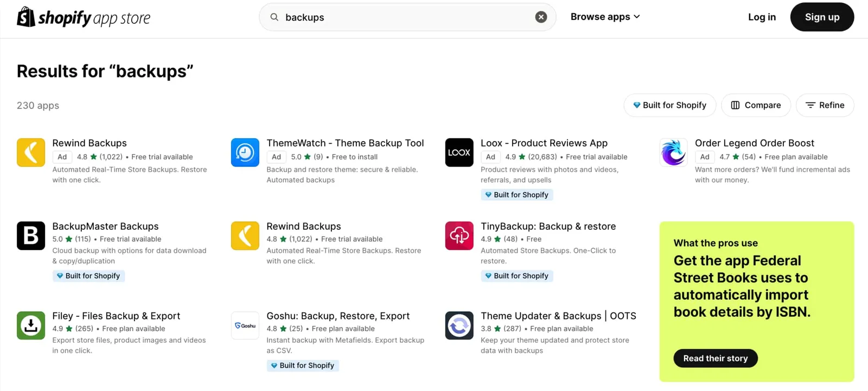Open TinyBackup: Backup & restore title
This screenshot has width=868, height=391.
point(548,226)
